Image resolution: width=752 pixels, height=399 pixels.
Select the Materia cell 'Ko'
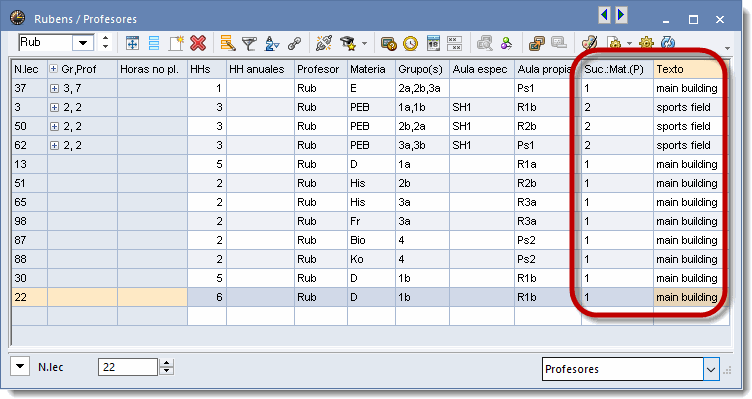click(371, 259)
